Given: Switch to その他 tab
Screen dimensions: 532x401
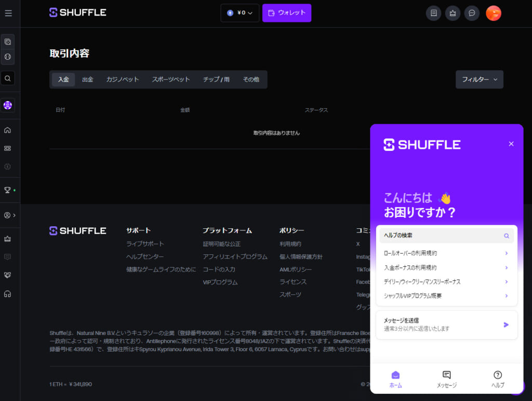Looking at the screenshot, I should pyautogui.click(x=251, y=80).
